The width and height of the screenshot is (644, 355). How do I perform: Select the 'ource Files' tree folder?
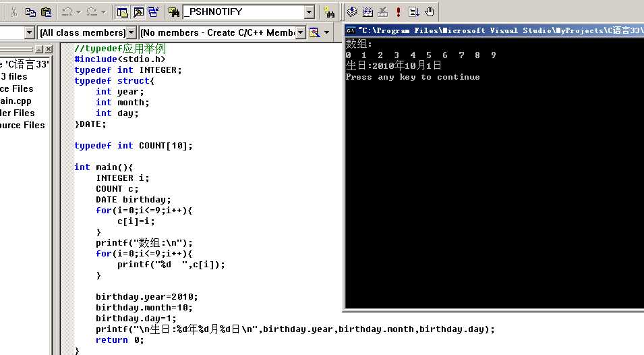[x=22, y=126]
